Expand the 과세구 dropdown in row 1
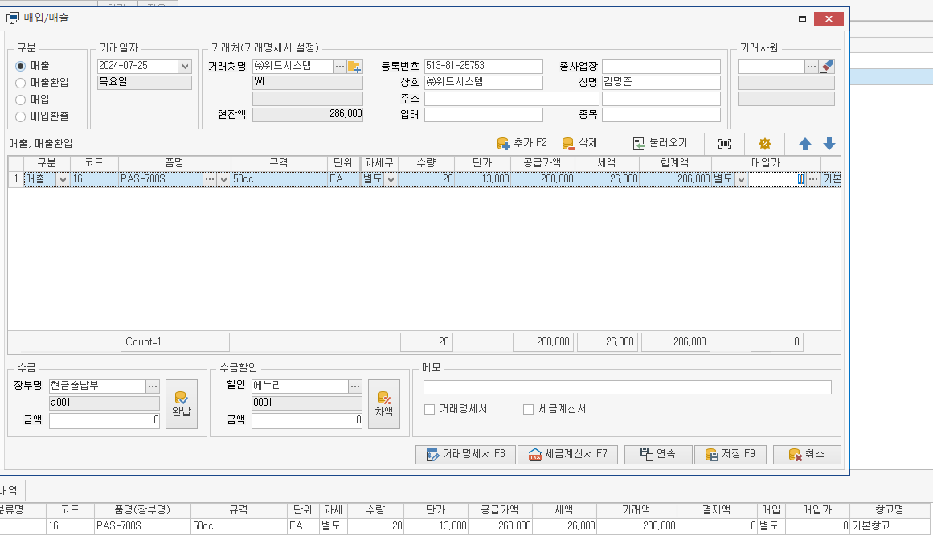Image resolution: width=933 pixels, height=560 pixels. [x=391, y=179]
